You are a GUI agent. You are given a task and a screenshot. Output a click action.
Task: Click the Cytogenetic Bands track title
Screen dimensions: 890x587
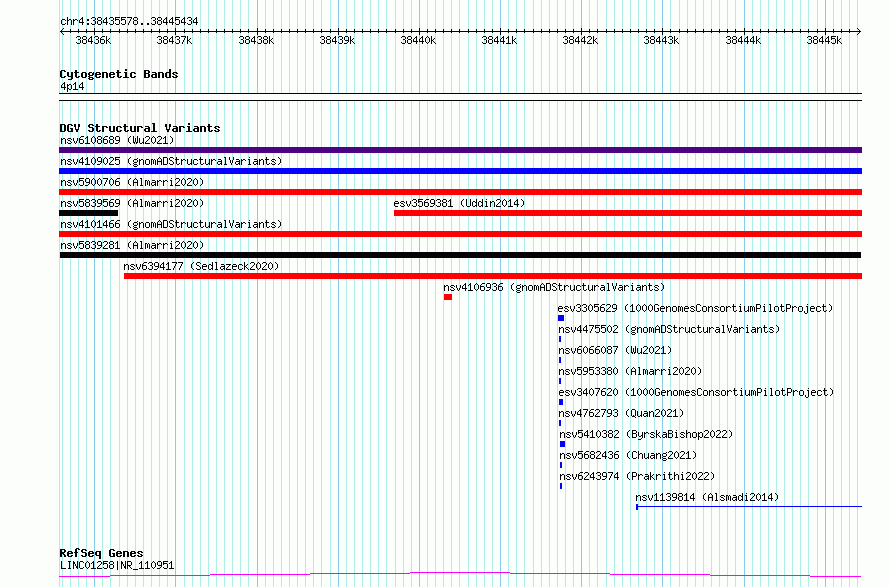[119, 74]
